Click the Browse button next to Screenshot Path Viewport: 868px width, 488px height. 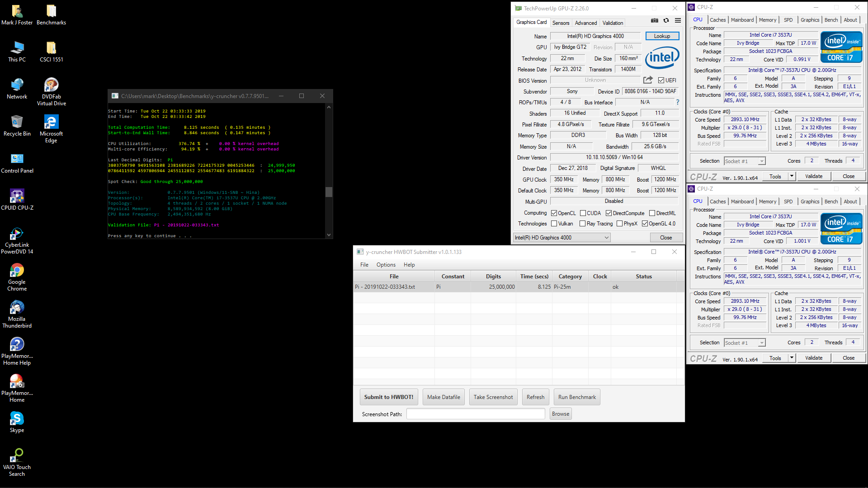[x=561, y=414]
